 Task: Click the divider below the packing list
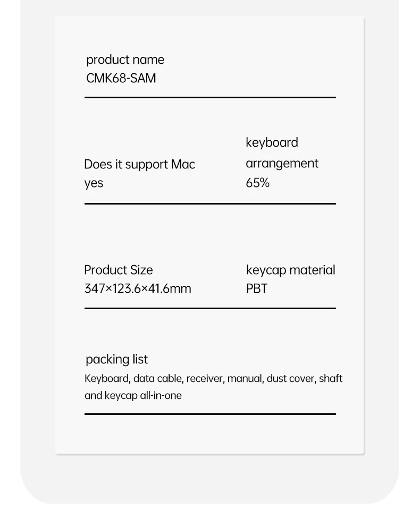[x=210, y=414]
